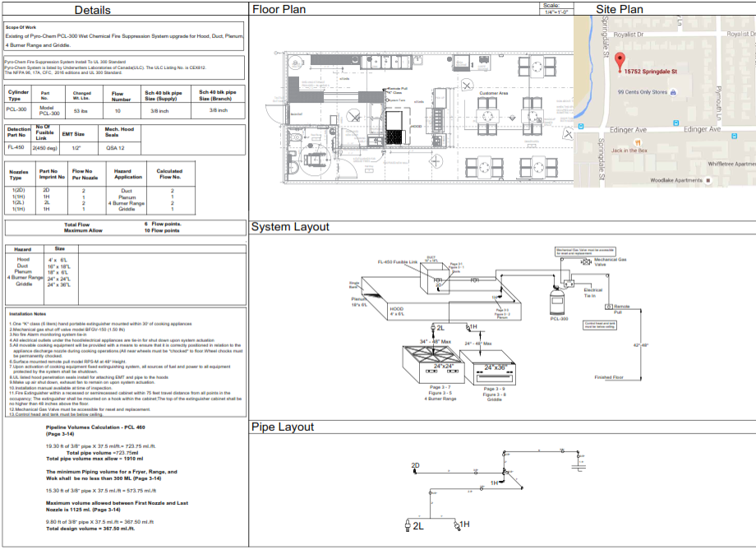Click the red location pin on site map
The width and height of the screenshot is (756, 550).
point(619,61)
